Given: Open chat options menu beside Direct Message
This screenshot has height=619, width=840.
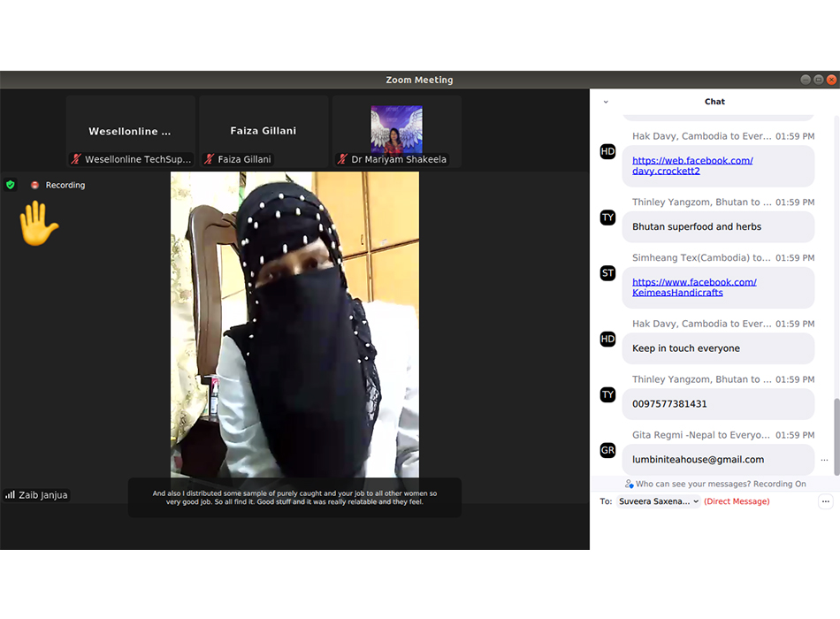Looking at the screenshot, I should (826, 501).
